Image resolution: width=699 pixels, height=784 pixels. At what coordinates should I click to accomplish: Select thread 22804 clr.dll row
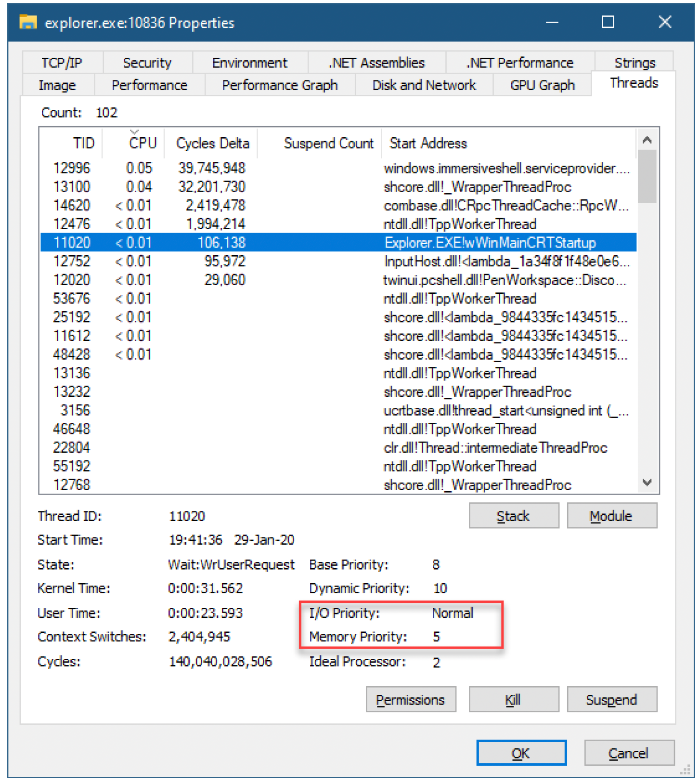(338, 447)
